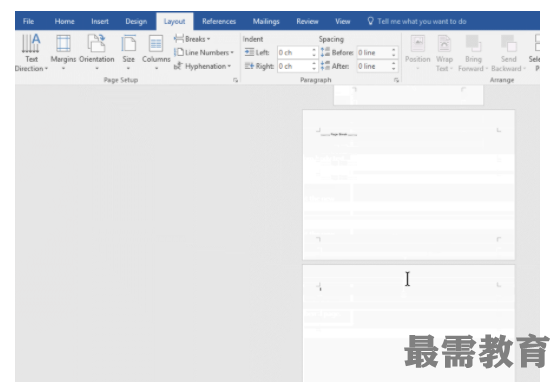556x391 pixels.
Task: Expand the Line Numbers dropdown arrow
Action: [x=232, y=53]
